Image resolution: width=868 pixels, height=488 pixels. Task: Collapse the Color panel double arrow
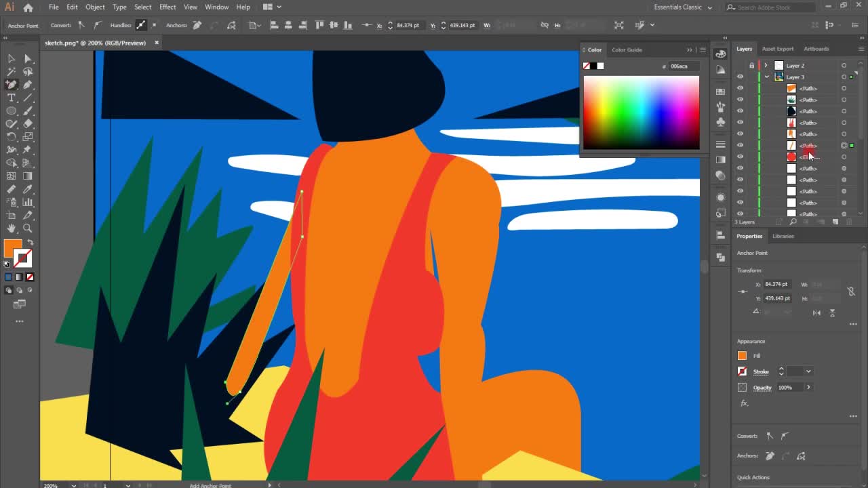coord(690,49)
